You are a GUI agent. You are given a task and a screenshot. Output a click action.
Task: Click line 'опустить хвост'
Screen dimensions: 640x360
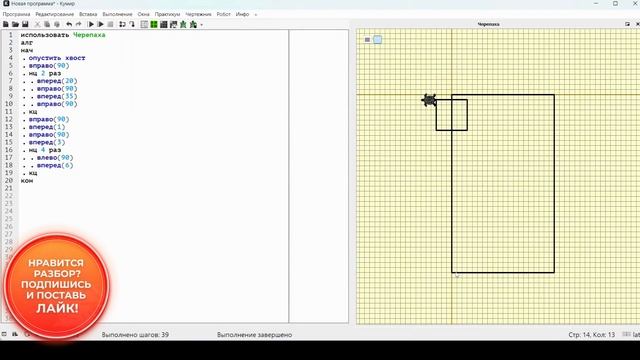tap(57, 58)
